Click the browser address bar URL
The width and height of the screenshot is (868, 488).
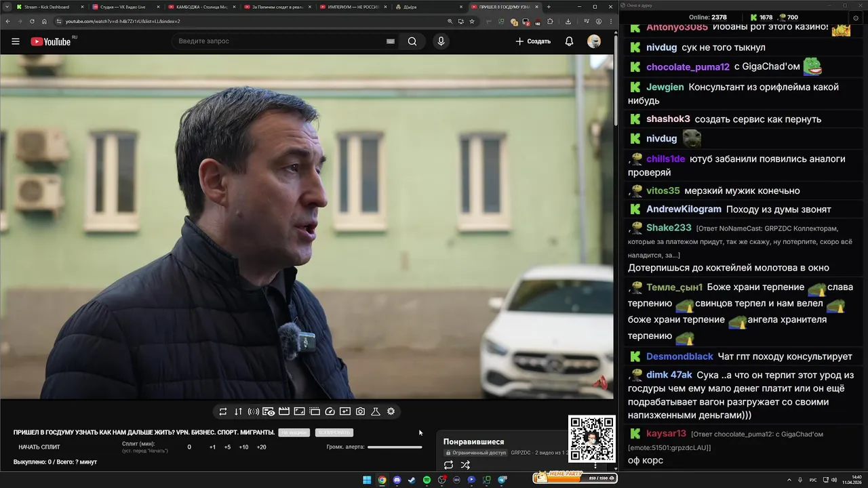tap(123, 21)
